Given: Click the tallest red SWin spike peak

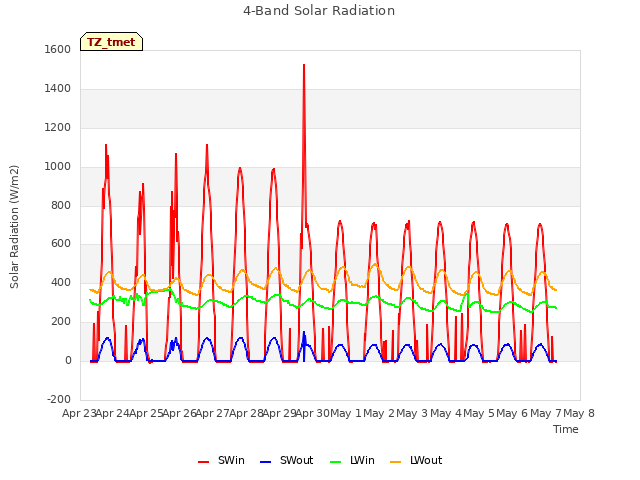Looking at the screenshot, I should pos(304,65).
